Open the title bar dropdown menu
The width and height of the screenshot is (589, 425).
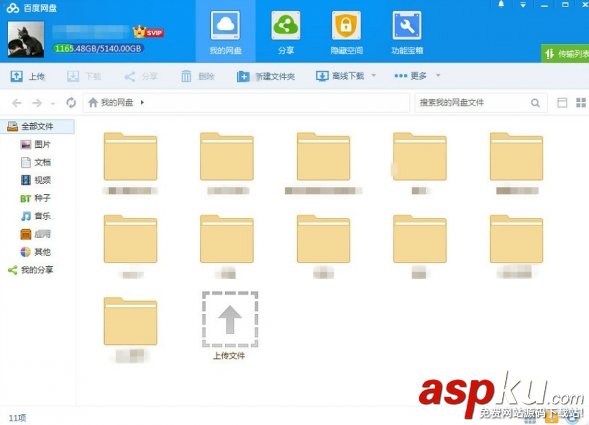point(523,5)
